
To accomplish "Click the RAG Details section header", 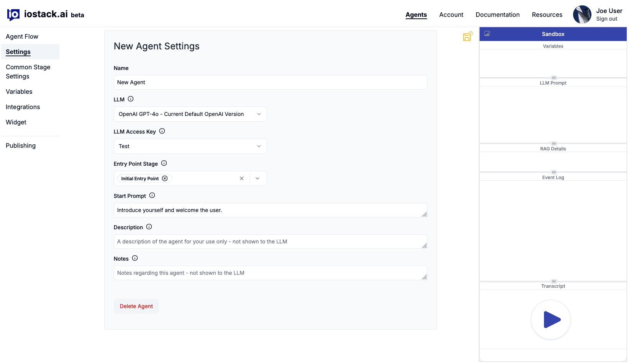I will point(553,149).
